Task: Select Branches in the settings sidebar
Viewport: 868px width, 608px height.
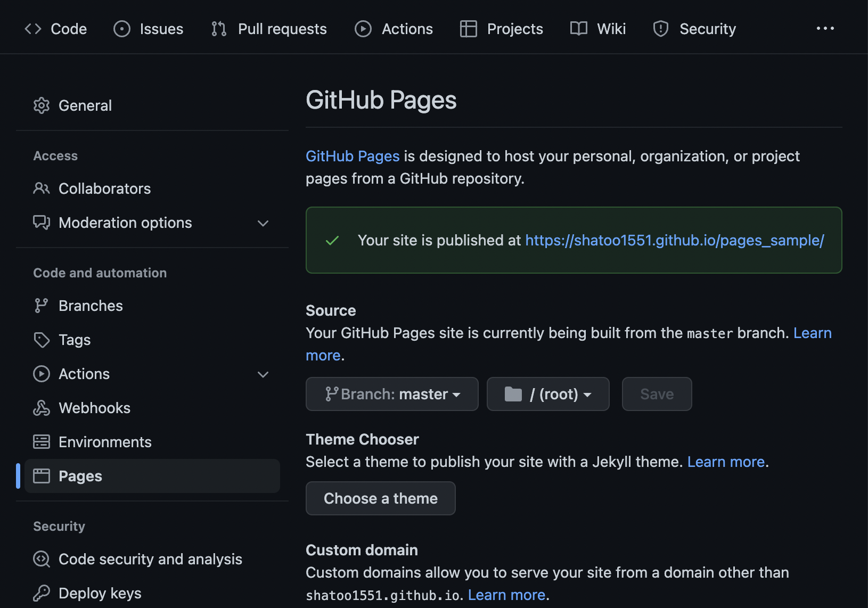Action: [152, 306]
